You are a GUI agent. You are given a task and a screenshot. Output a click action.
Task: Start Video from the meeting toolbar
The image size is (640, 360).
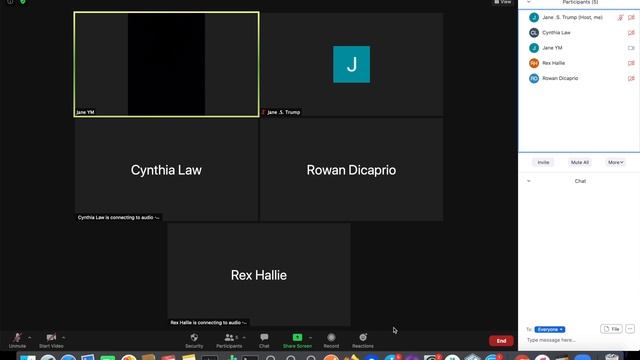(x=51, y=340)
